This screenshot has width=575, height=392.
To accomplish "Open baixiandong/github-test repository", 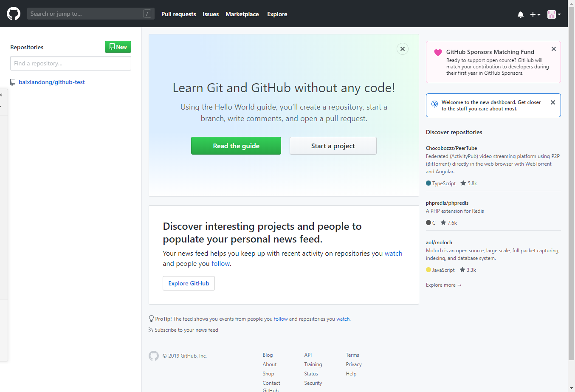I will pos(52,82).
